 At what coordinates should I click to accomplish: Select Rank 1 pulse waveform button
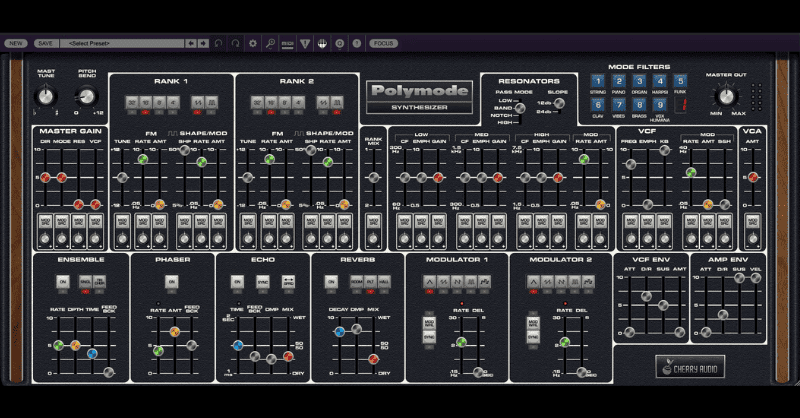click(x=211, y=103)
